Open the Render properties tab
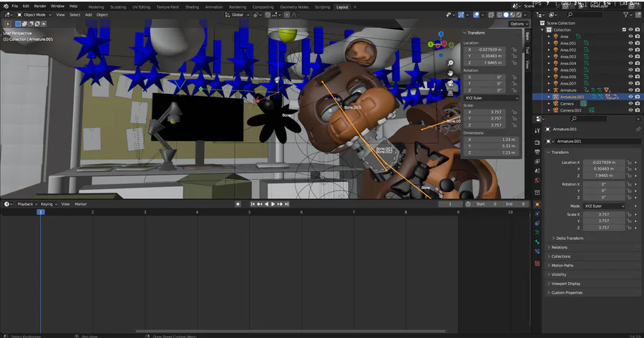644x338 pixels. (537, 143)
